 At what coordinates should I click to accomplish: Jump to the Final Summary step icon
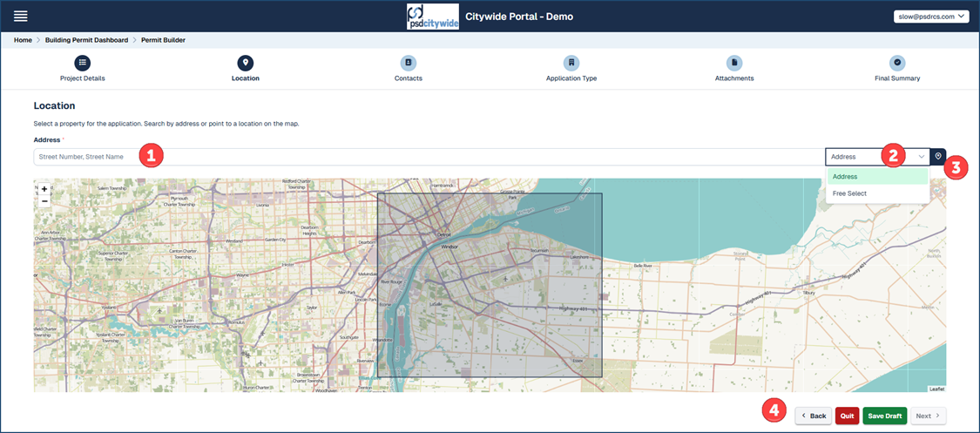coord(897,63)
